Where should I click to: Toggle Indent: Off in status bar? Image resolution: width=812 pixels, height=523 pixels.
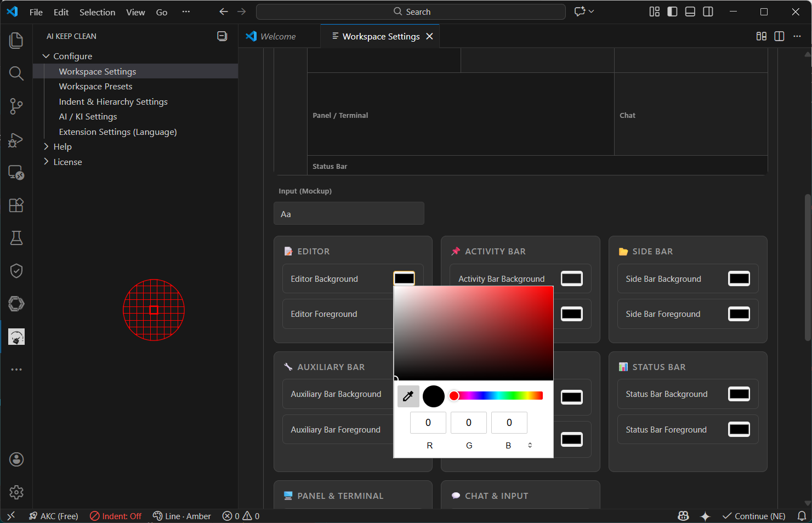point(116,516)
